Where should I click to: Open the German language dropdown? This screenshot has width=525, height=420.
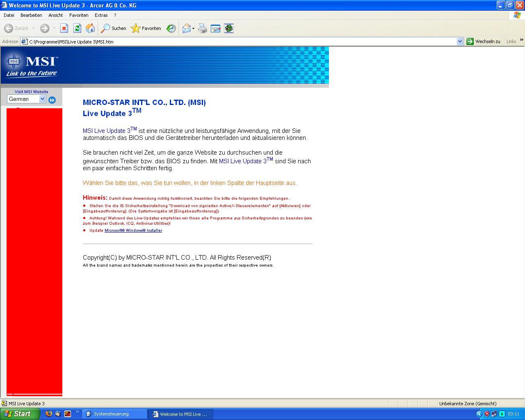[x=26, y=99]
